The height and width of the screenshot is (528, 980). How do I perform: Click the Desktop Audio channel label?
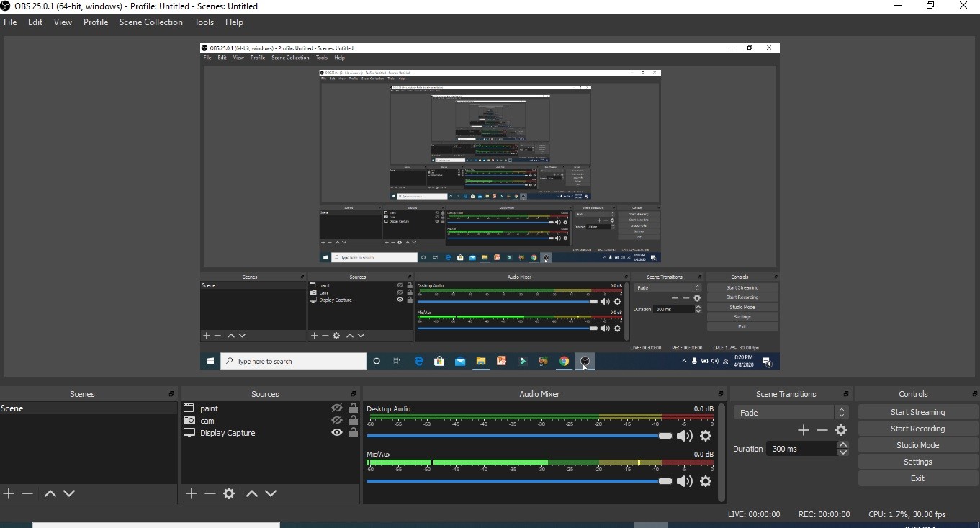pyautogui.click(x=388, y=408)
